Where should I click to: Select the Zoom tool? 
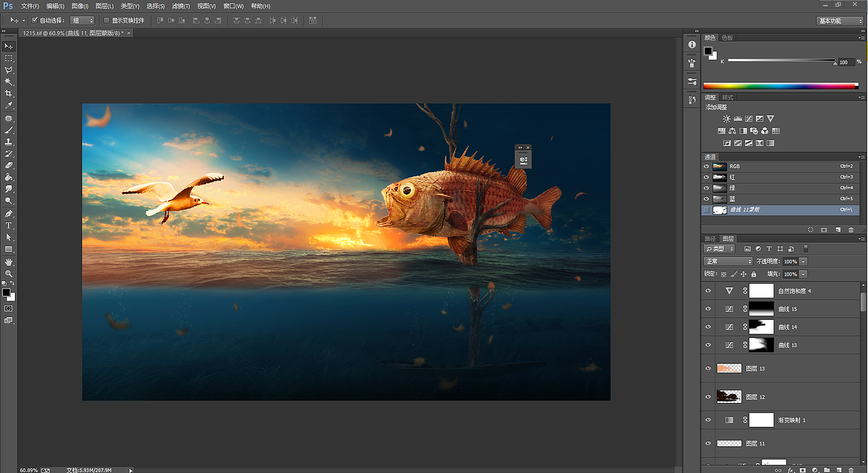pyautogui.click(x=9, y=273)
